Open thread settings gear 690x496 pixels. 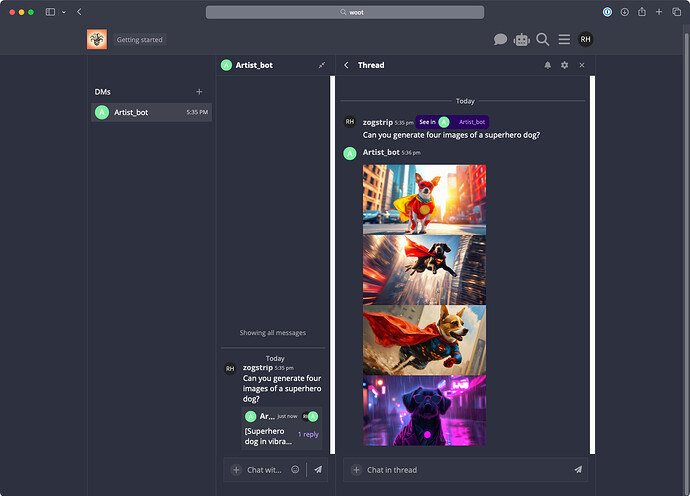565,65
